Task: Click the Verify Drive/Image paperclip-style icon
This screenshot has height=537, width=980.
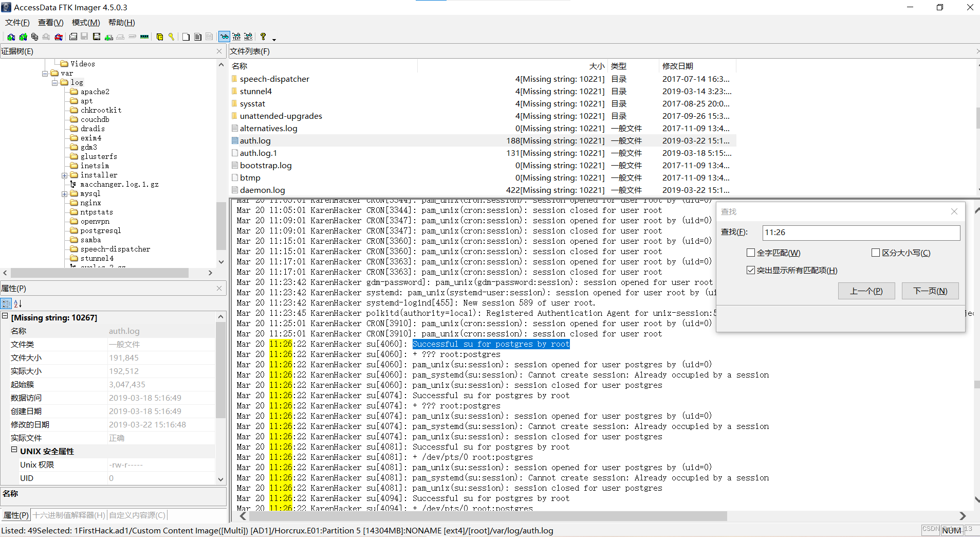Action: [x=132, y=37]
